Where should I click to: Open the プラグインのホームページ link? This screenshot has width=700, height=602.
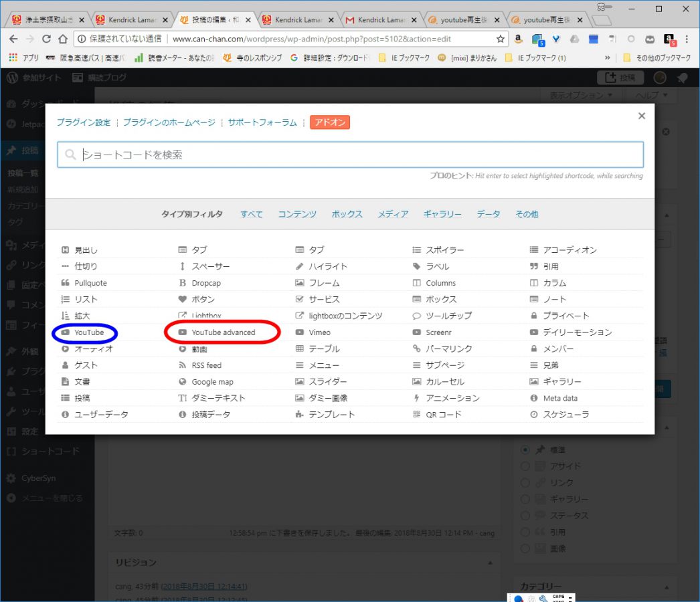click(x=169, y=122)
